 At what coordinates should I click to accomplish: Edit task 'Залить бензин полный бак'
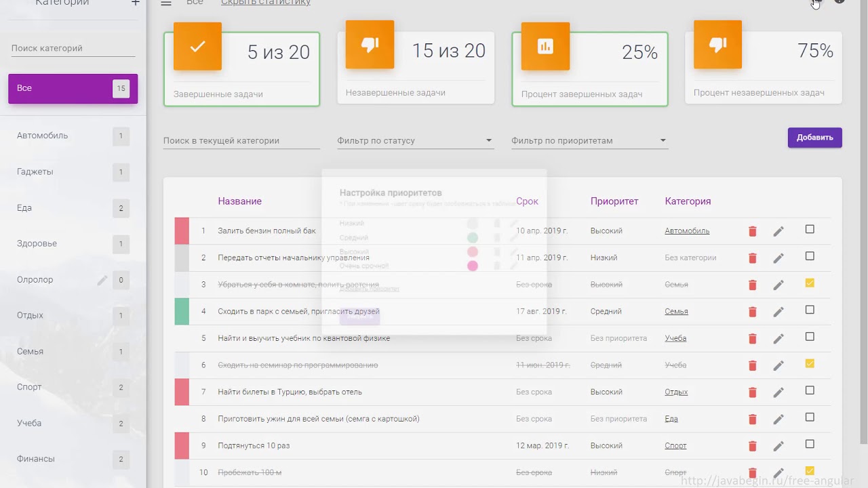pos(778,231)
